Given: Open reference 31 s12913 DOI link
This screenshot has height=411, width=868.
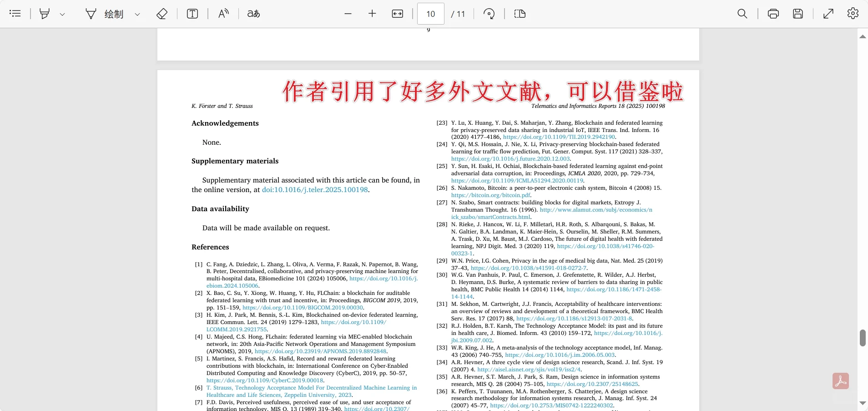Looking at the screenshot, I should tap(574, 319).
